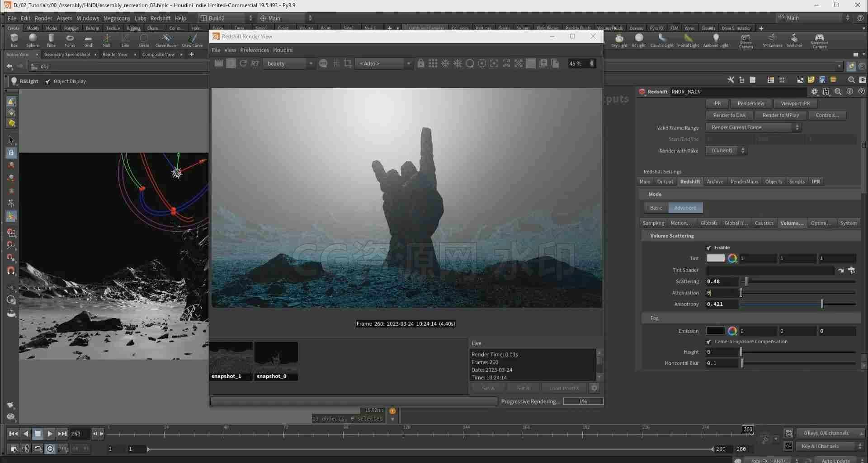Click Render to Disk button
The height and width of the screenshot is (463, 868).
[x=729, y=115]
